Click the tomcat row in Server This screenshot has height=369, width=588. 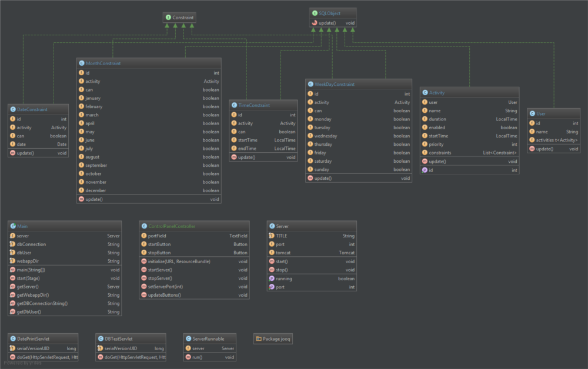pyautogui.click(x=312, y=253)
